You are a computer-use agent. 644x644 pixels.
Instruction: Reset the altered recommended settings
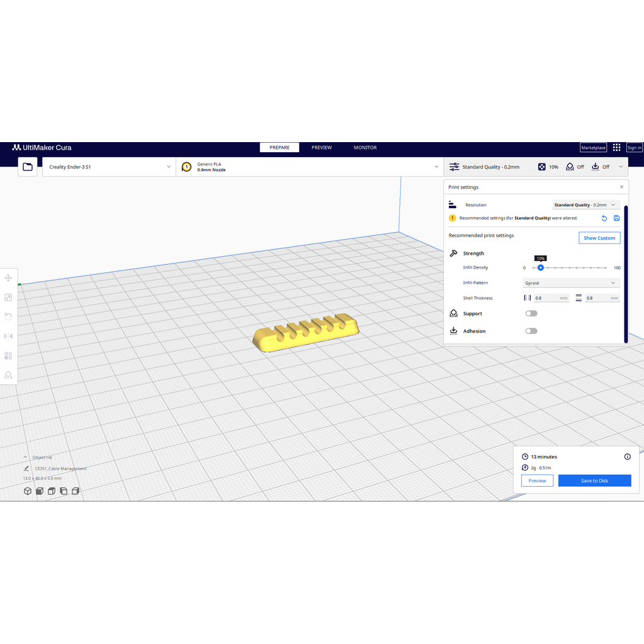tap(604, 218)
